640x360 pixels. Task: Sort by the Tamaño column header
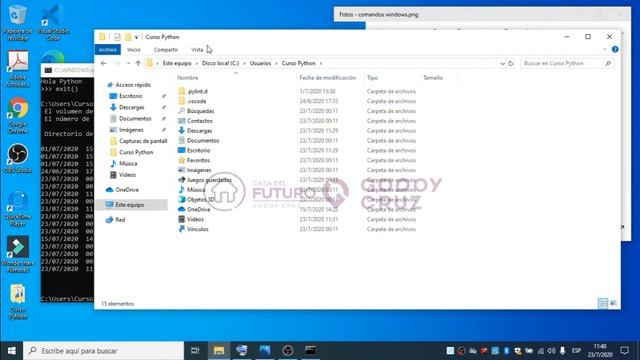pyautogui.click(x=433, y=78)
